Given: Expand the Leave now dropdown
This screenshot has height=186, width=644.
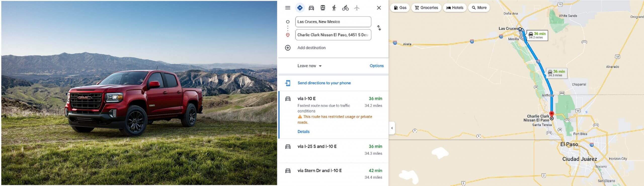Looking at the screenshot, I should click(x=309, y=66).
